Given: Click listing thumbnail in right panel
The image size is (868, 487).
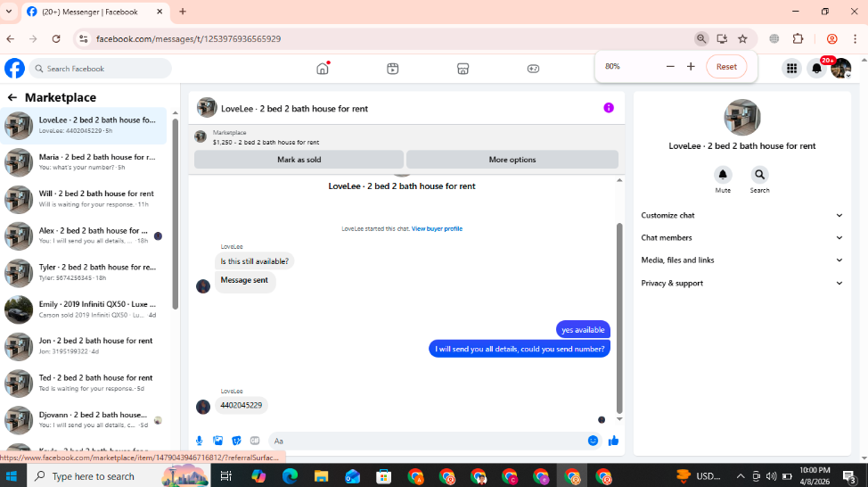Looking at the screenshot, I should [x=741, y=118].
